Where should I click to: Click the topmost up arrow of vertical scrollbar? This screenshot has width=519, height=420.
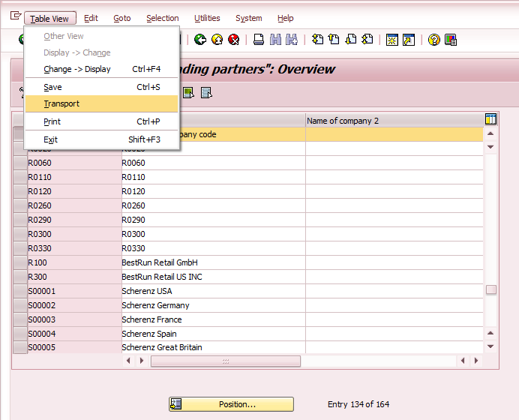click(x=490, y=133)
